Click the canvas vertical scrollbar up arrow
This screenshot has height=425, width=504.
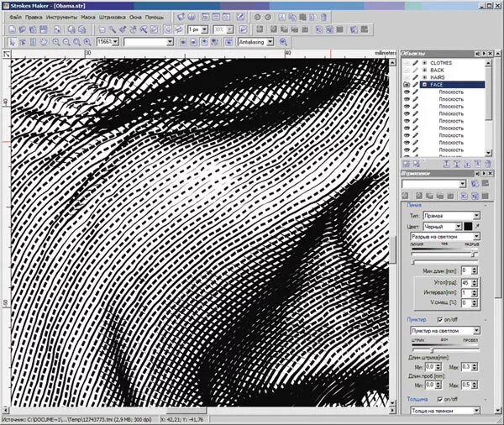pos(392,62)
